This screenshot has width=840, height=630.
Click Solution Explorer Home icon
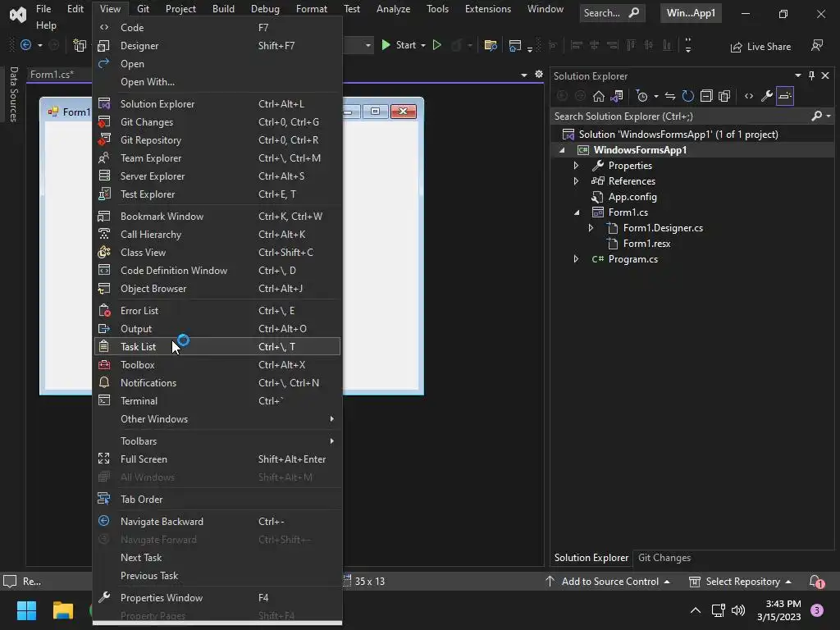598,97
